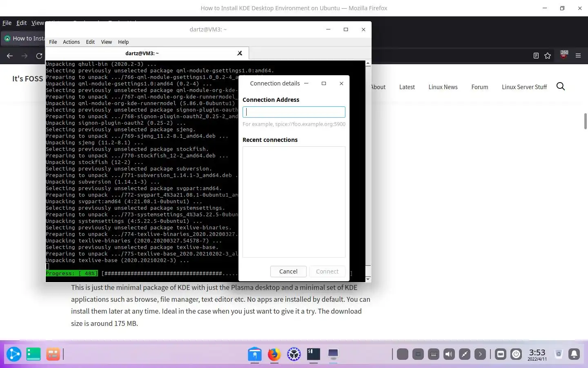Click the screen-shaped tray icon
The image size is (588, 368).
tap(418, 354)
